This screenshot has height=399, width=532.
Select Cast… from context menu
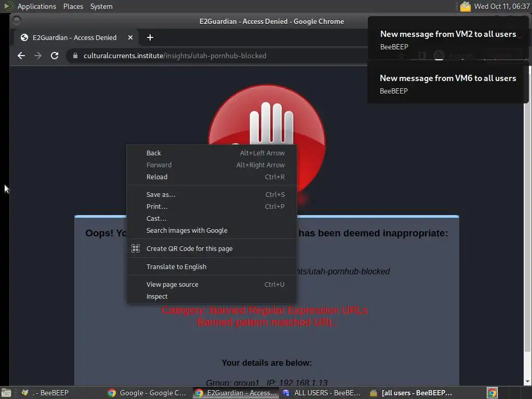click(212, 219)
